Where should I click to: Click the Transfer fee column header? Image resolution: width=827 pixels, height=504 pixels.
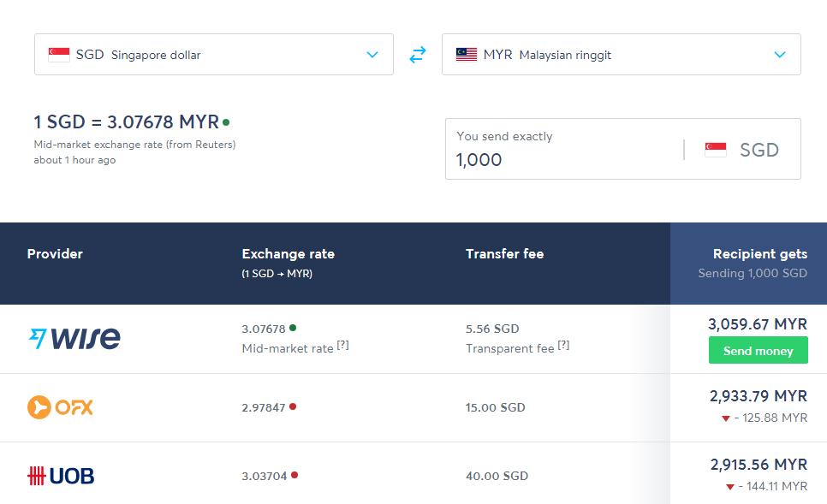tap(504, 254)
